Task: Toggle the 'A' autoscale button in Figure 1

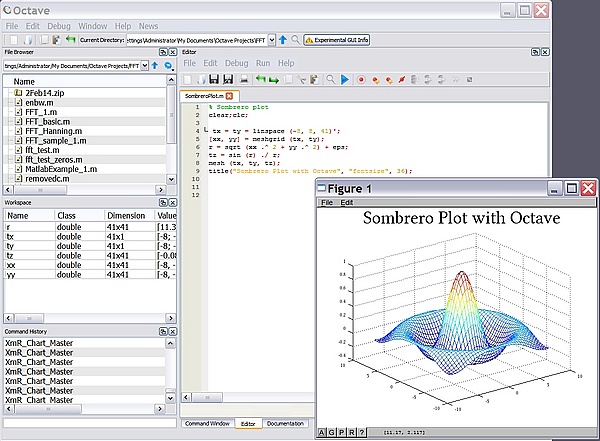Action: tap(320, 432)
